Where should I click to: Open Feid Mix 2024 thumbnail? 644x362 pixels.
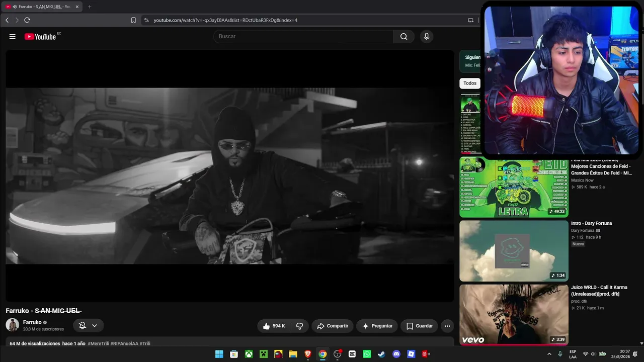click(514, 187)
